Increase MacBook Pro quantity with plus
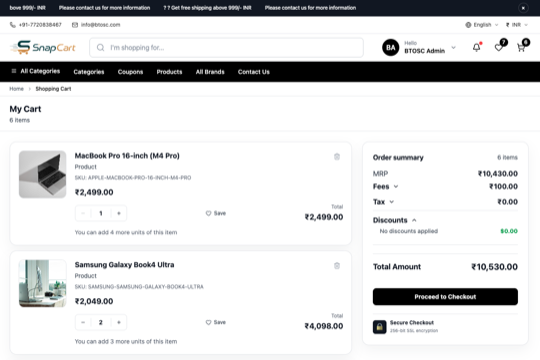This screenshot has width=540, height=360. (119, 213)
